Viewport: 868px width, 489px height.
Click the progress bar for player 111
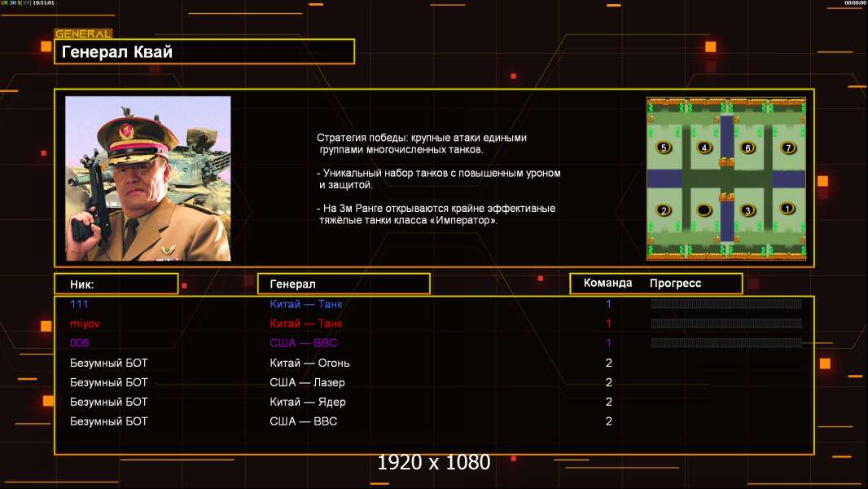click(726, 303)
